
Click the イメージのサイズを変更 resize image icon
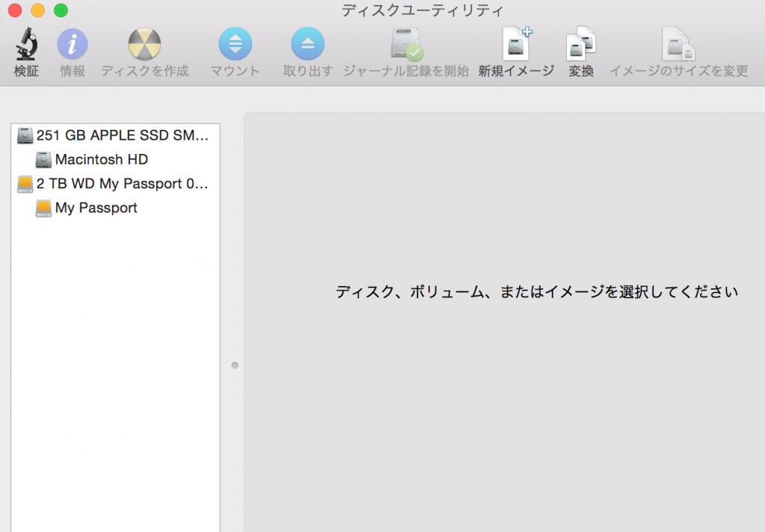[x=678, y=45]
